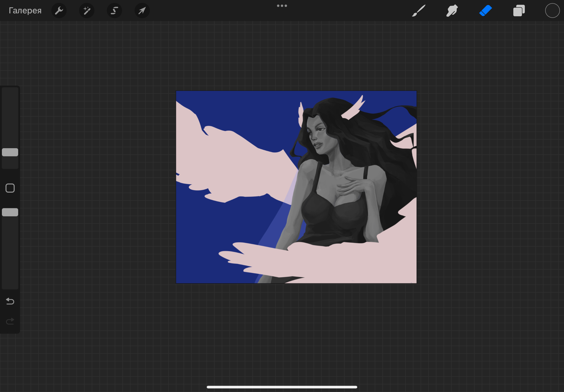Return to the Галерея gallery
Image resolution: width=564 pixels, height=392 pixels.
coord(25,11)
